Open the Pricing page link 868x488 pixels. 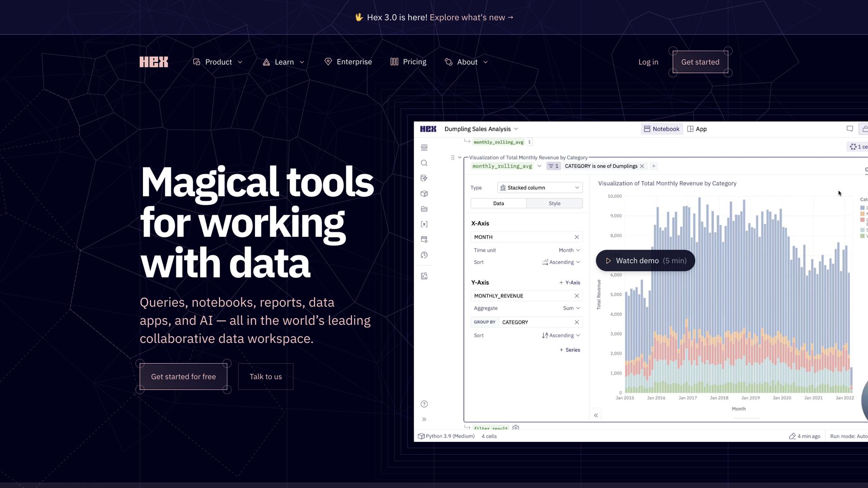click(408, 62)
